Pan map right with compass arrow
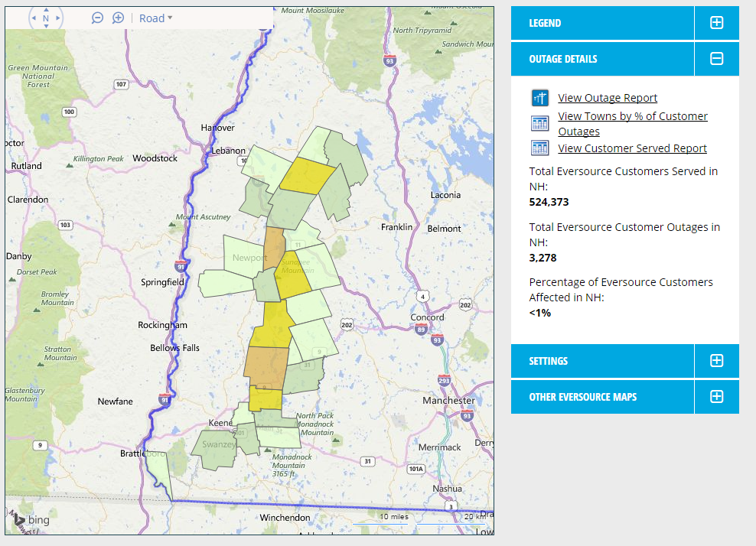Screen dimensions: 756x546 point(58,18)
